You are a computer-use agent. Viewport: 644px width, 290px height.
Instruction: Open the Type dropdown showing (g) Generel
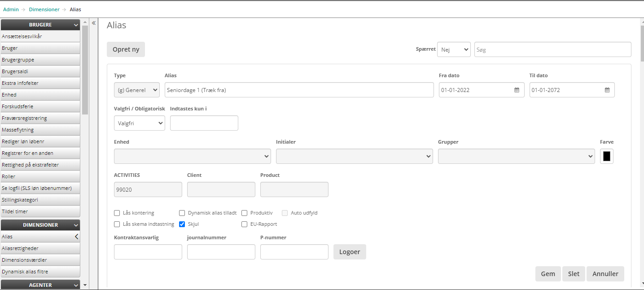(x=136, y=90)
